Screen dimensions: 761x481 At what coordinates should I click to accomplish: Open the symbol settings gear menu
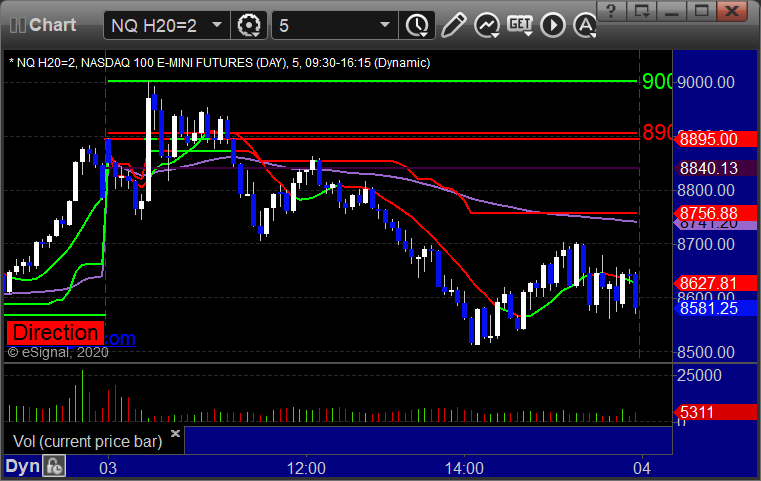(x=248, y=25)
